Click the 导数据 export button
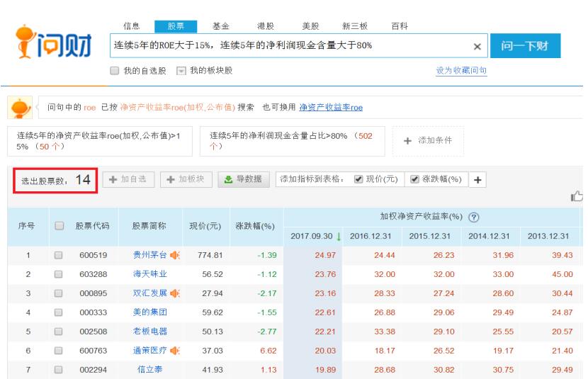 pyautogui.click(x=244, y=179)
